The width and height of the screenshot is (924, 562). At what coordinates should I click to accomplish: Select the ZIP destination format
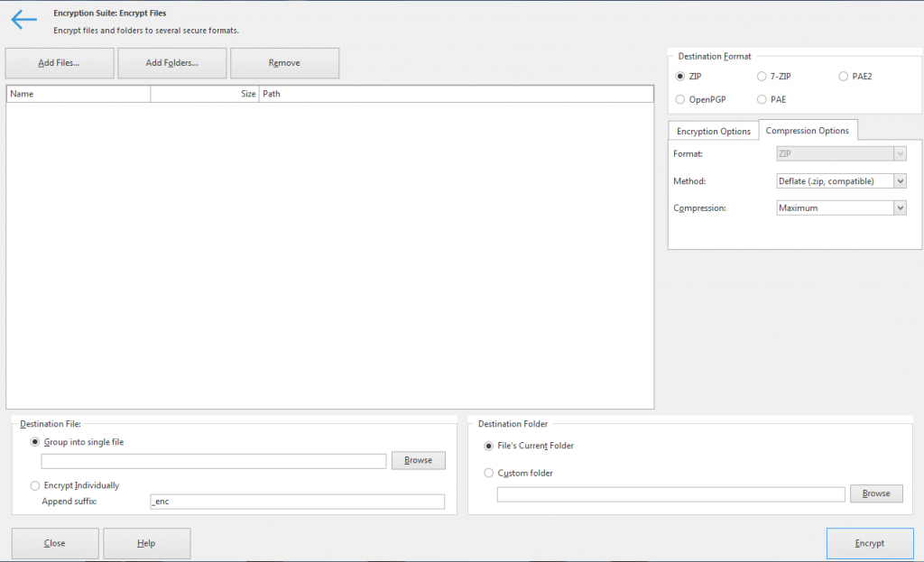680,76
